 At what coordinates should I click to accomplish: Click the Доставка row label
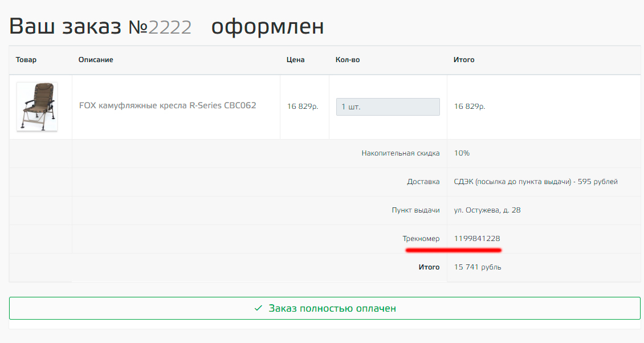[x=423, y=182]
